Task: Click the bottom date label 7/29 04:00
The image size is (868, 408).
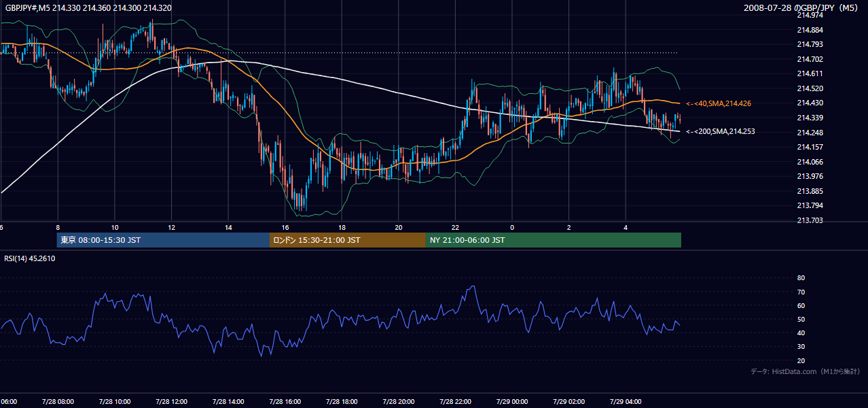Action: pyautogui.click(x=626, y=402)
